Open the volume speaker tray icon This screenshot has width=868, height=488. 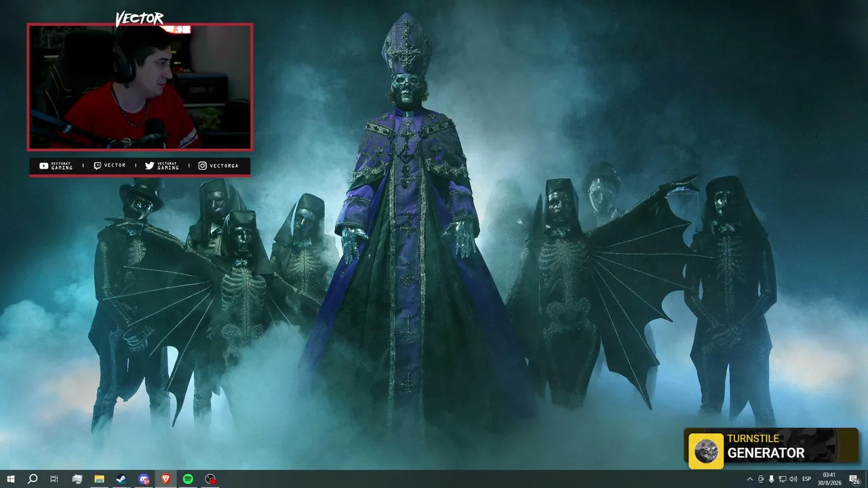tap(793, 479)
